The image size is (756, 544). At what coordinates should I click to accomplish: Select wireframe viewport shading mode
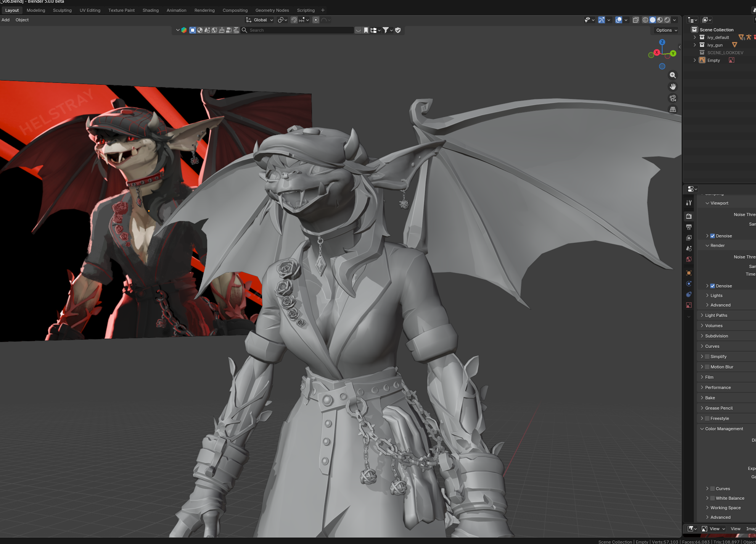point(645,20)
